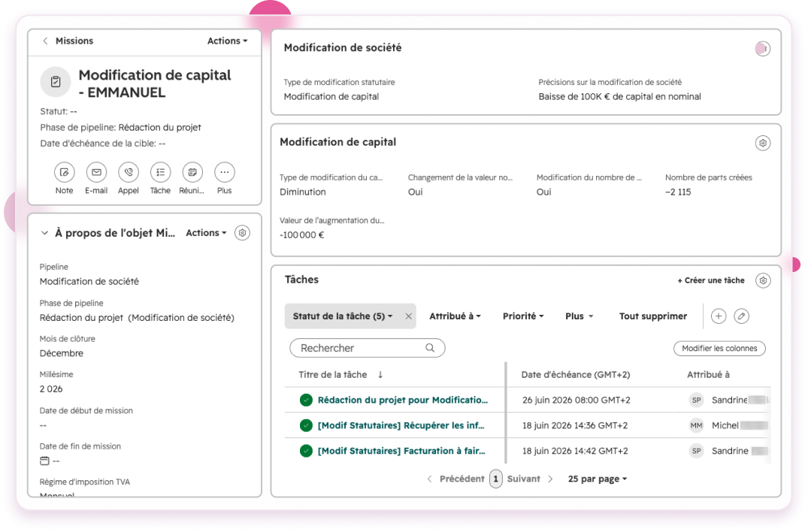Image resolution: width=808 pixels, height=532 pixels.
Task: Click the Mois de clôture value Décembre
Action: (62, 353)
